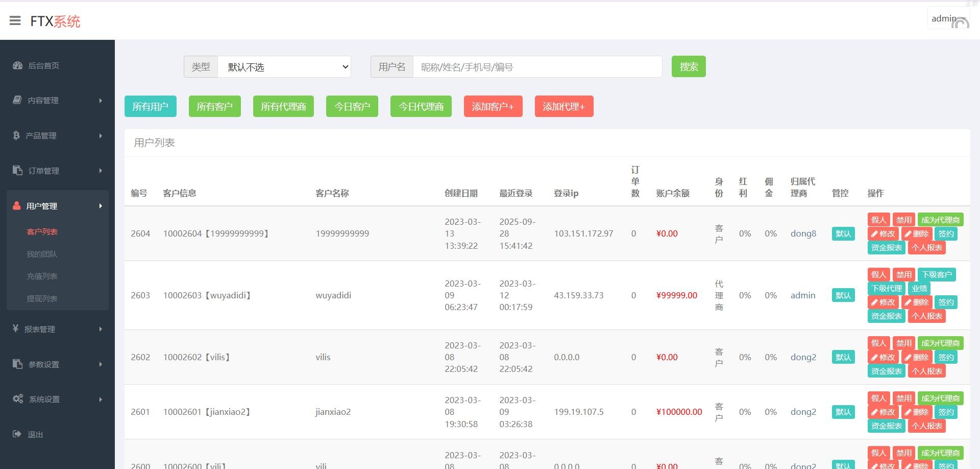Click the 用户名 search input field
980x469 pixels.
coord(536,66)
